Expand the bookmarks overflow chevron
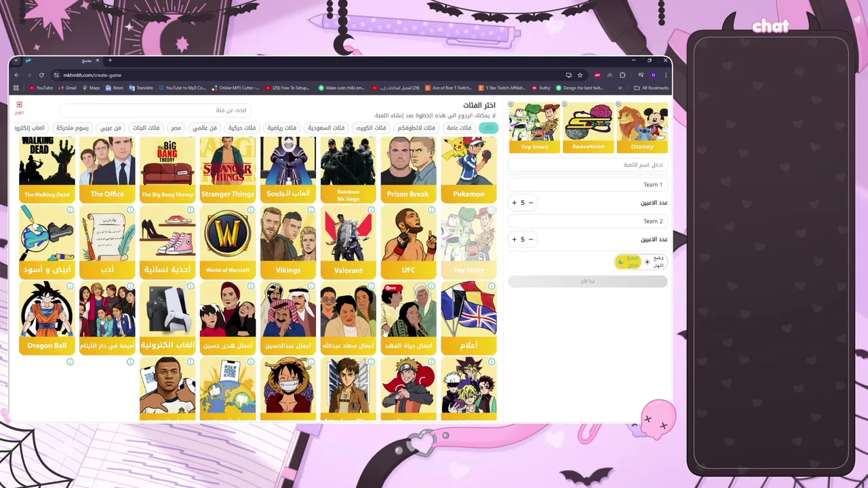868x488 pixels. click(620, 87)
